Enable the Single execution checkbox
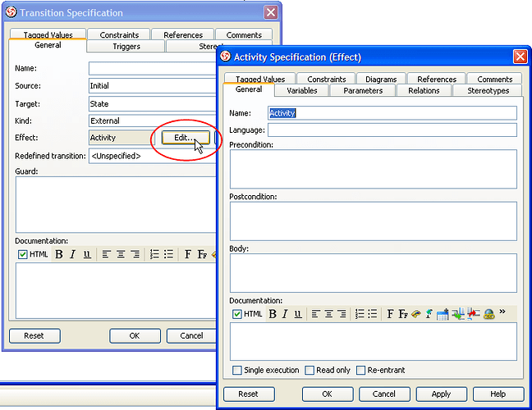Image resolution: width=532 pixels, height=410 pixels. pyautogui.click(x=237, y=371)
